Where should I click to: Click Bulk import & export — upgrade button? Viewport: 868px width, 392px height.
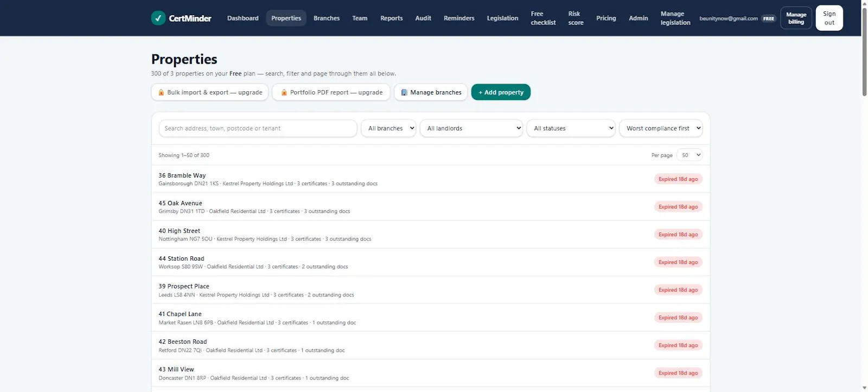209,92
